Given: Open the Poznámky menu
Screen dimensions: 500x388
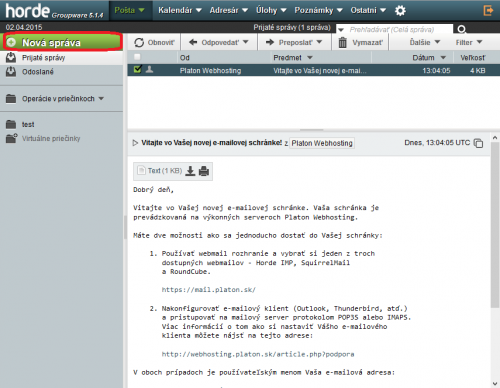Looking at the screenshot, I should 318,10.
